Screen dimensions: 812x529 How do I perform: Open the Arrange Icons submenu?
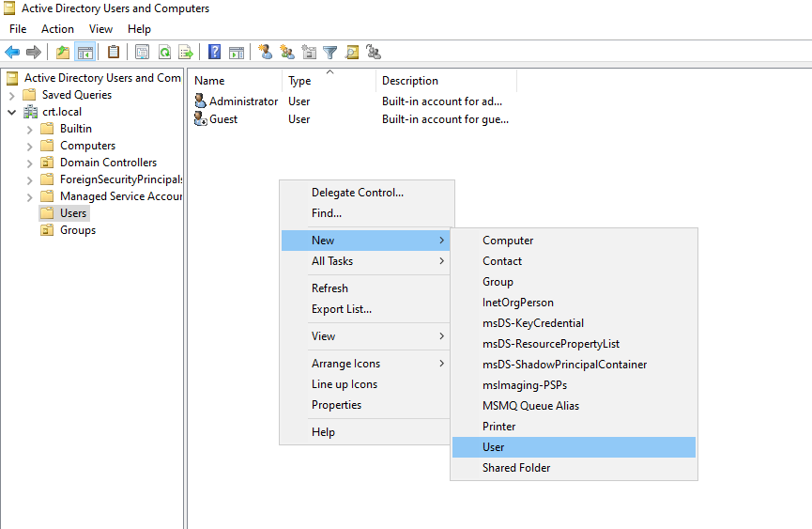pyautogui.click(x=365, y=364)
